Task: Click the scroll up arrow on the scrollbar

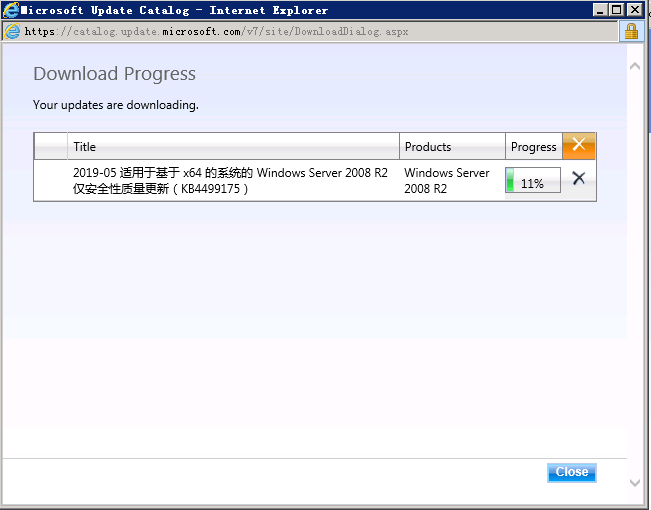Action: [x=634, y=65]
